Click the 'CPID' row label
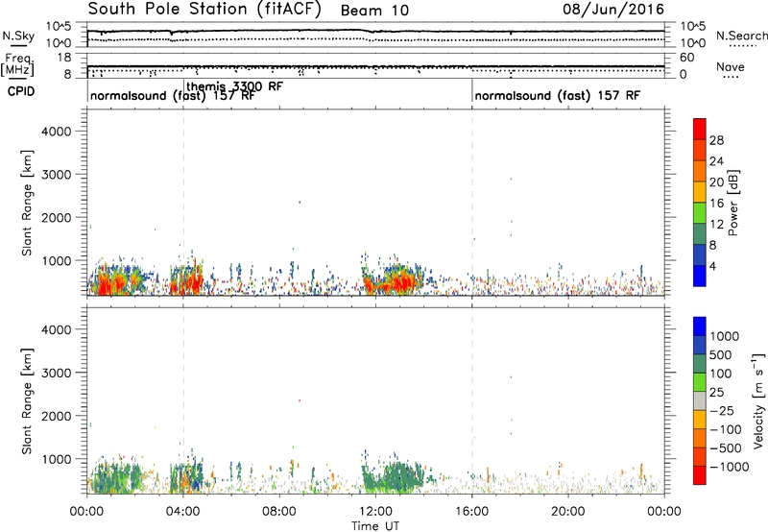 point(20,91)
